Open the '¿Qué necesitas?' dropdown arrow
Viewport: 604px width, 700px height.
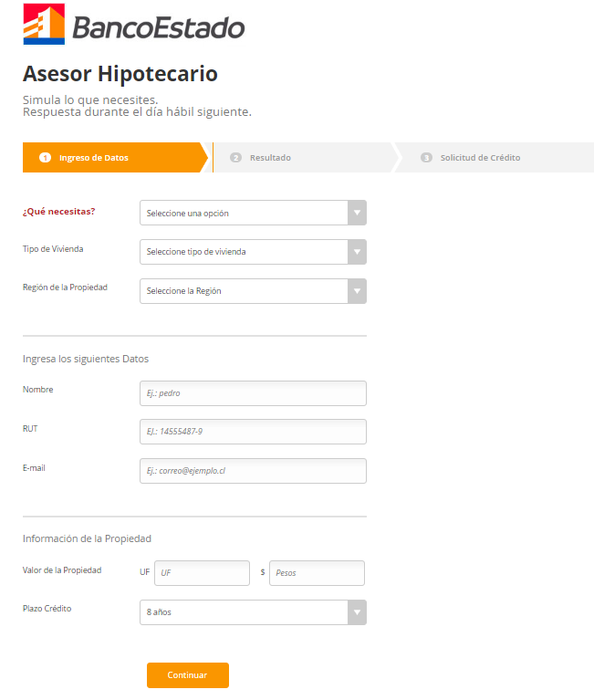[357, 213]
